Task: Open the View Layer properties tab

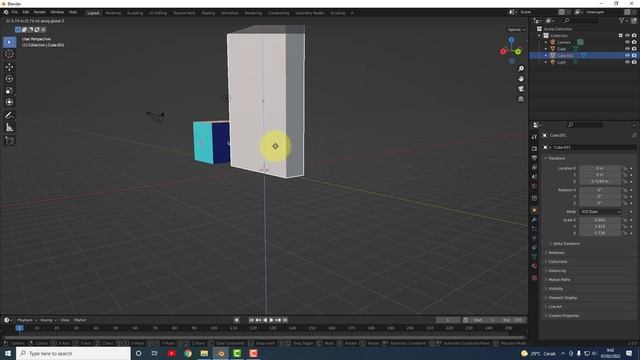Action: point(534,167)
